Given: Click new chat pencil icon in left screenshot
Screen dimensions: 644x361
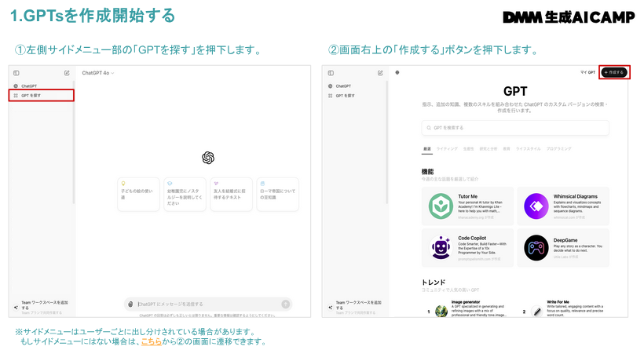Looking at the screenshot, I should (x=67, y=73).
